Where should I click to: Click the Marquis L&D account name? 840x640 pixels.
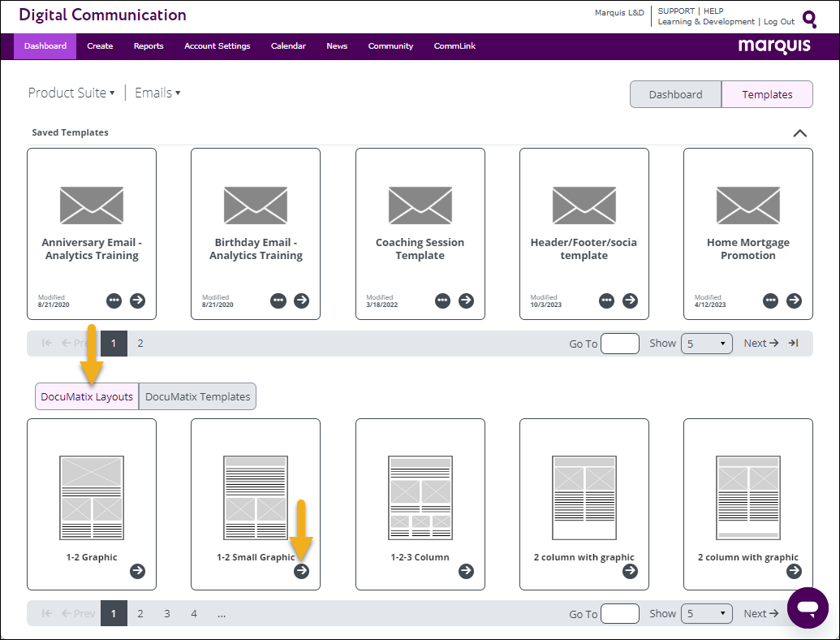(619, 12)
